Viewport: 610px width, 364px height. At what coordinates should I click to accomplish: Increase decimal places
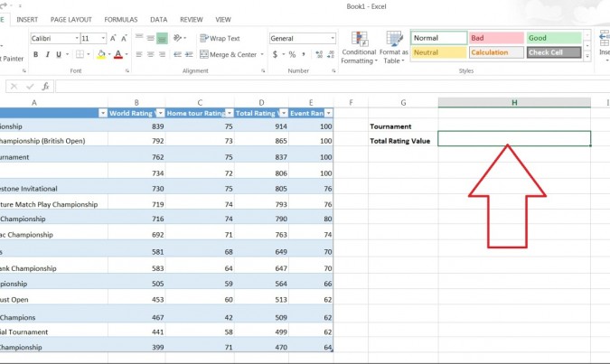[319, 54]
